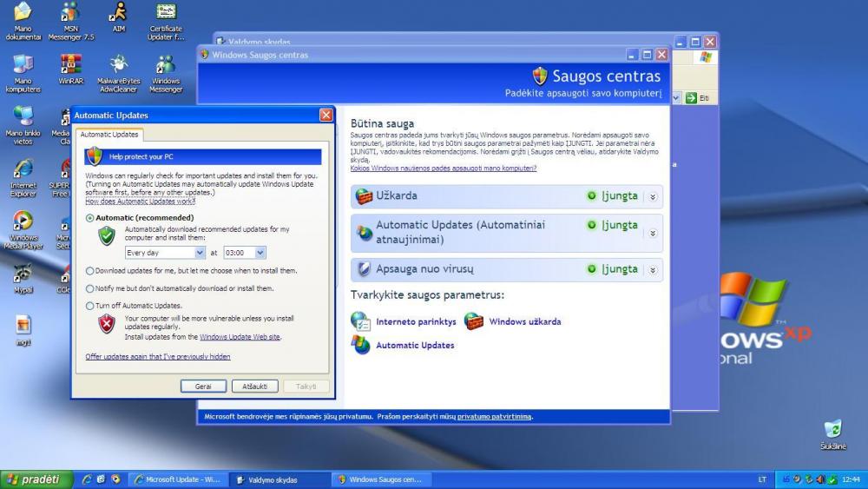This screenshot has width=868, height=489.
Task: Open MalwareBytes AdwCleaner desktop shortcut
Action: click(x=118, y=65)
